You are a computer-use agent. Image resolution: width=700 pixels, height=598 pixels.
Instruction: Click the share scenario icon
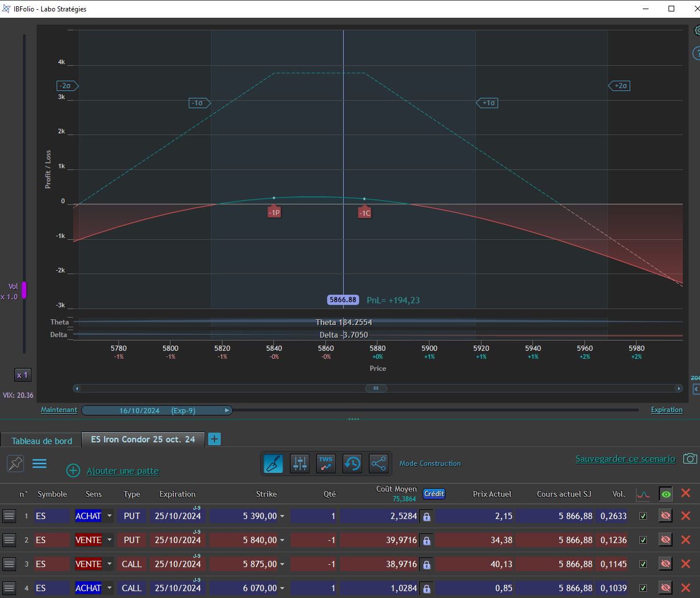coord(379,463)
